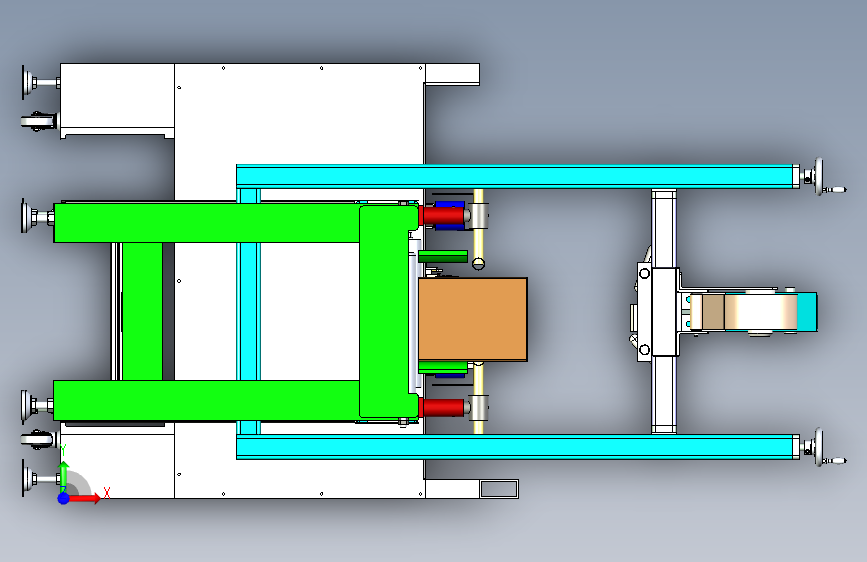
Task: Select the orange carton box in the model
Action: (473, 319)
